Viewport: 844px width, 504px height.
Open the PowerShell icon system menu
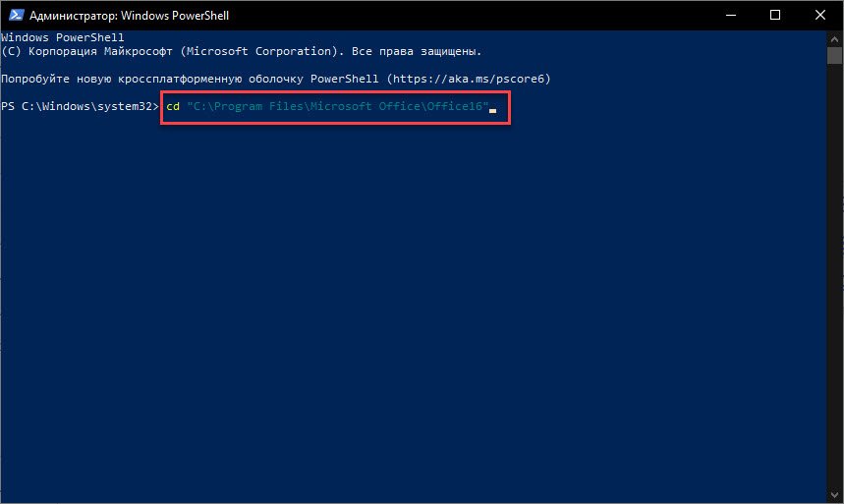click(16, 15)
